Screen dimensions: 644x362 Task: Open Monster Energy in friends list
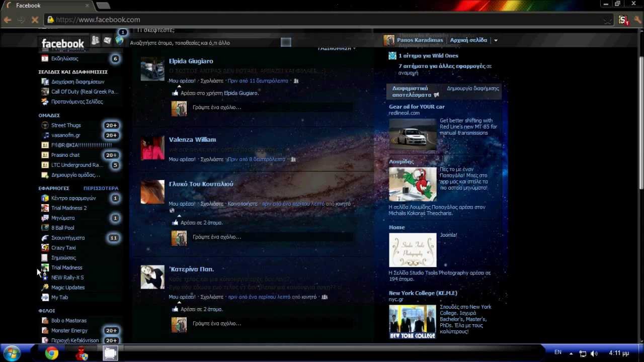pyautogui.click(x=69, y=330)
